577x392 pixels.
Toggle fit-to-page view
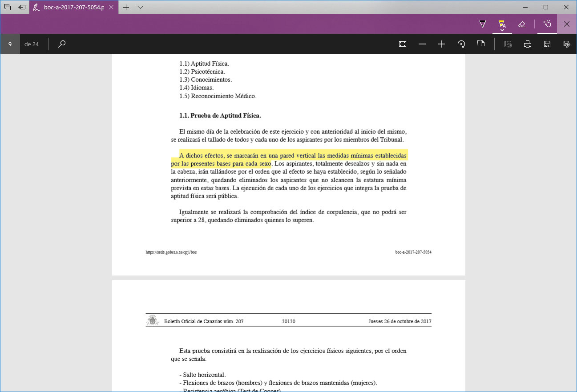coord(402,44)
